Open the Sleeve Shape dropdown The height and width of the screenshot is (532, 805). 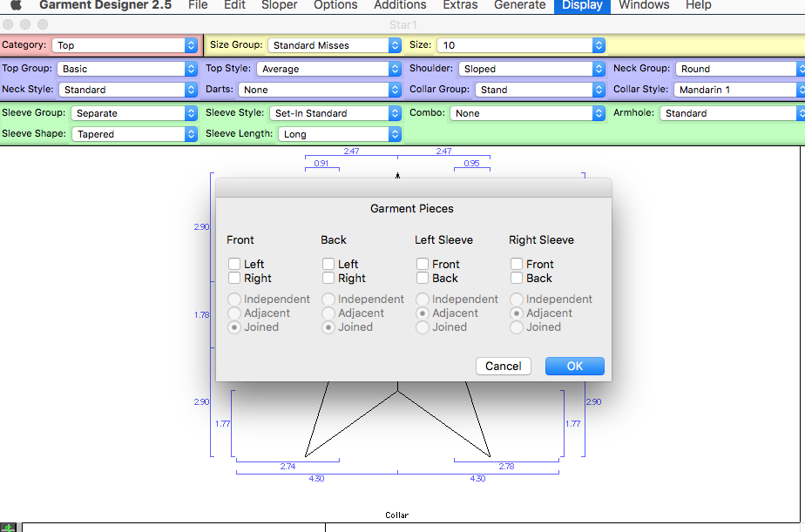pyautogui.click(x=134, y=134)
